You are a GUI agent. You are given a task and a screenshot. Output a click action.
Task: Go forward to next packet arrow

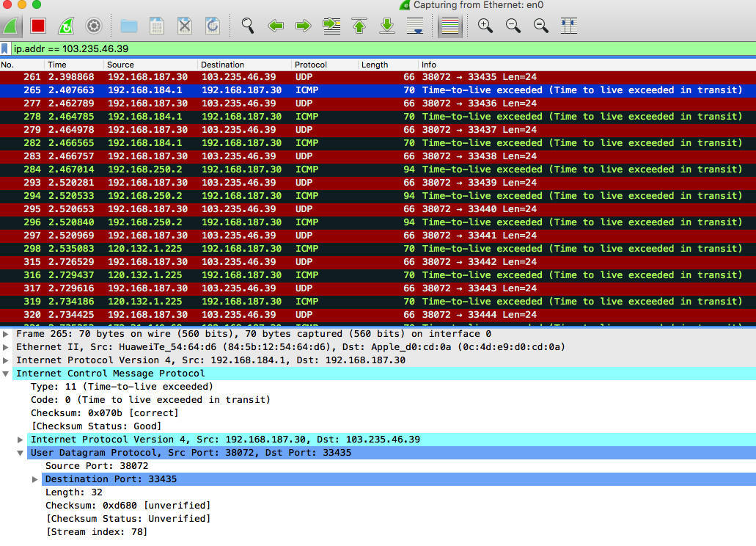point(304,26)
